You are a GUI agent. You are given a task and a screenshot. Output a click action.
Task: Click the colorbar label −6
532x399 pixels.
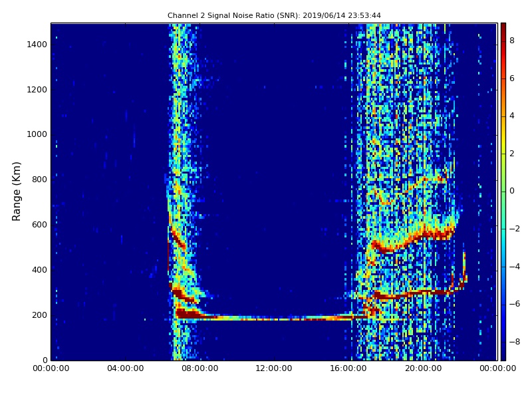tap(514, 304)
